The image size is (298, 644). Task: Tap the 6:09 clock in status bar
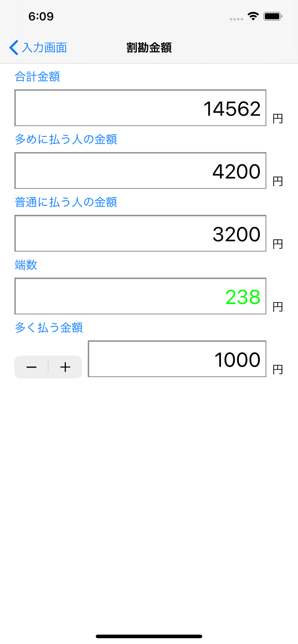[41, 16]
